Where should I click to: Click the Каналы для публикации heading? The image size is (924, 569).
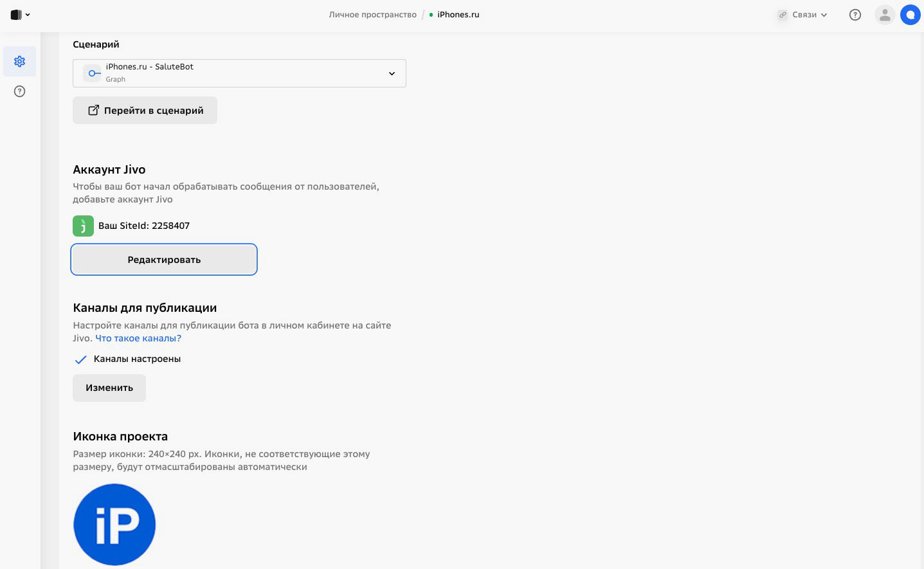pos(145,308)
